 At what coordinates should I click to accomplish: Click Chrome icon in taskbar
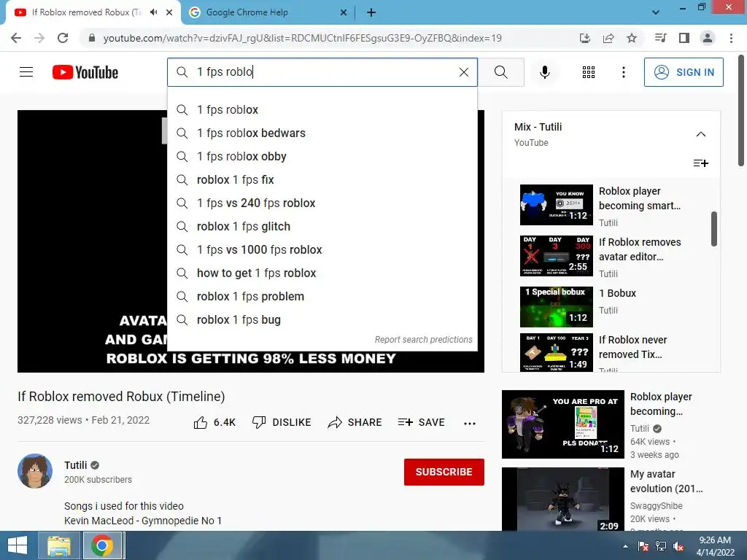102,545
